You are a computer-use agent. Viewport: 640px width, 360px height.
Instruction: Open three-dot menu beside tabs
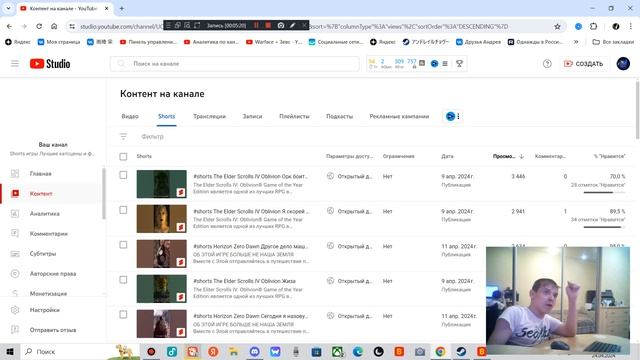click(458, 116)
